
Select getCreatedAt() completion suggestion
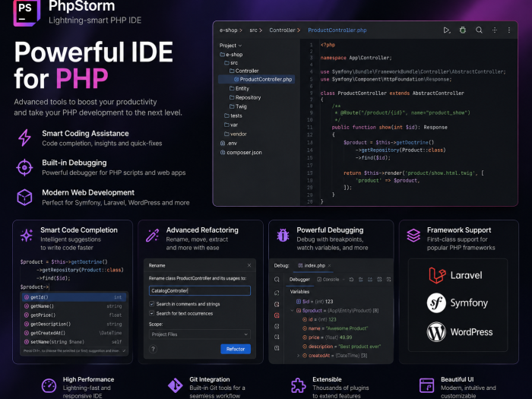pos(74,333)
